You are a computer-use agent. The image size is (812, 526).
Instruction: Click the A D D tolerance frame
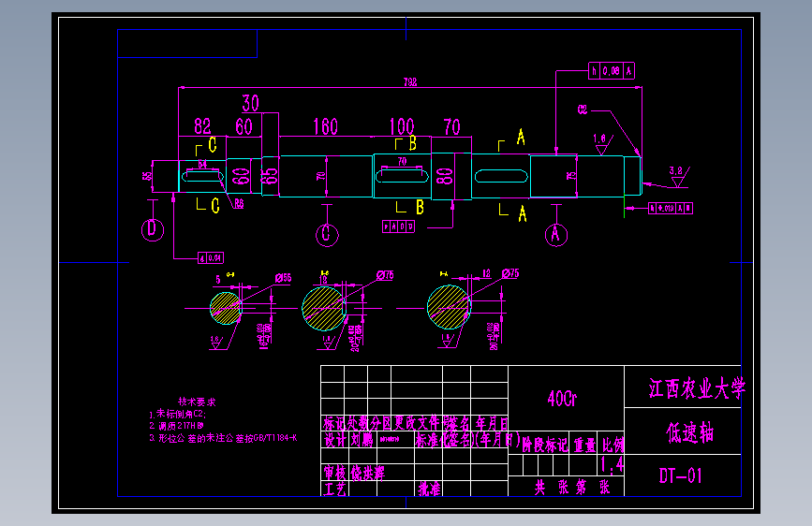398,226
